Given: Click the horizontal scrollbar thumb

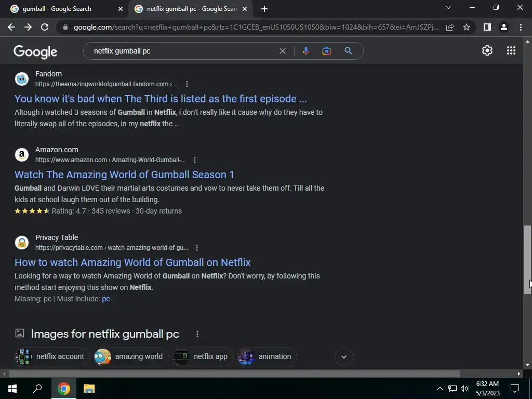Looking at the screenshot, I should coord(234,374).
